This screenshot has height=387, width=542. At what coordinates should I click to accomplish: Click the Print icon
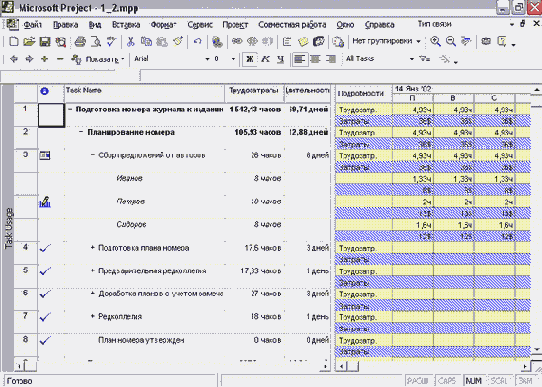point(80,42)
